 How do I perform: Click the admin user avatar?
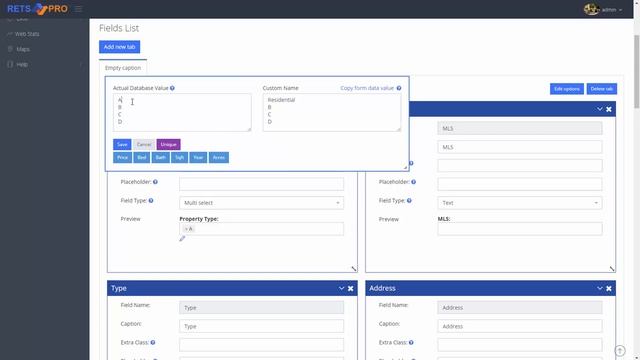click(591, 9)
